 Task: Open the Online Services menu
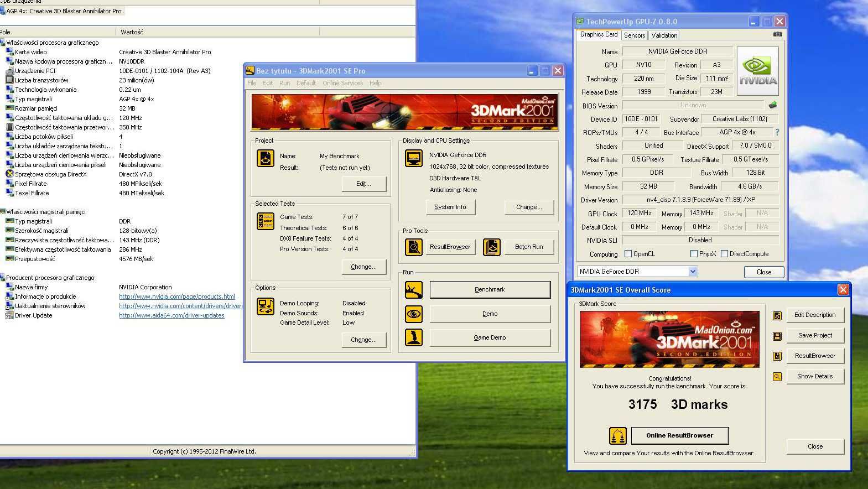pos(342,83)
